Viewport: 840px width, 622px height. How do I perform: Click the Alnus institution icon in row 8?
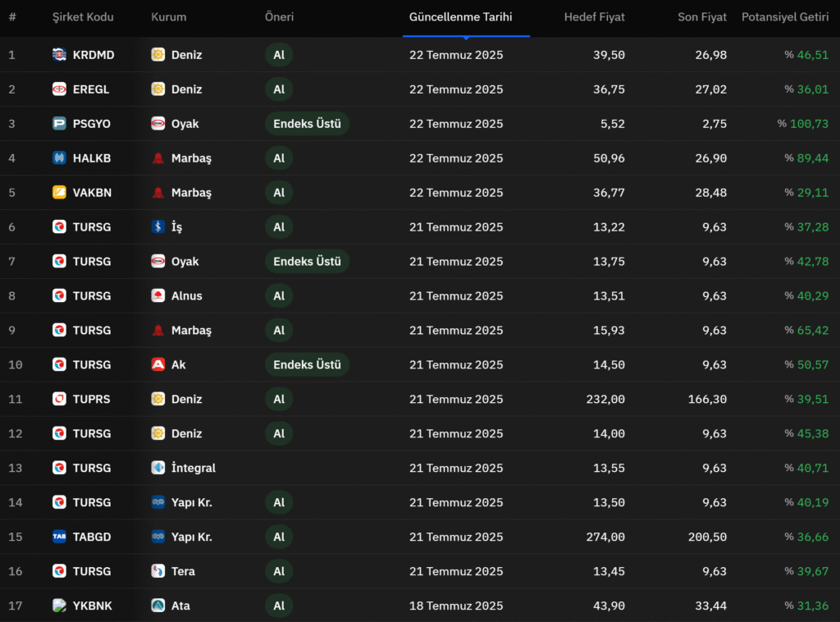tap(158, 295)
